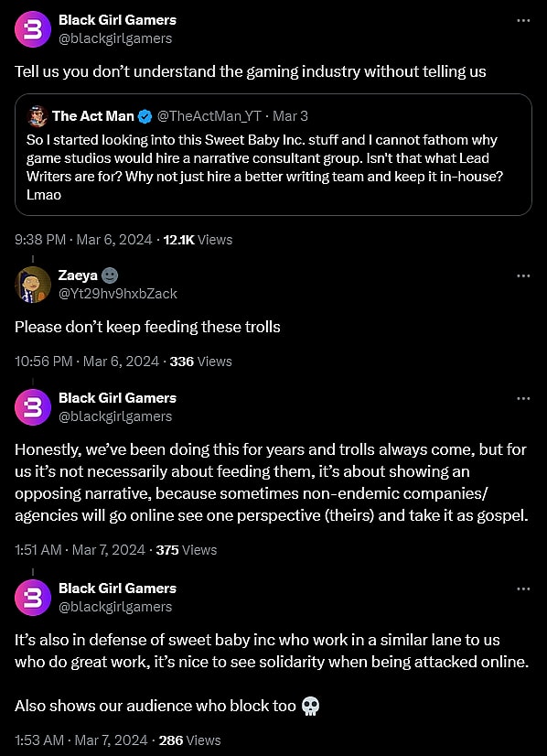Image resolution: width=547 pixels, height=756 pixels.
Task: Click the Black Girl Gamers display name
Action: 117,19
